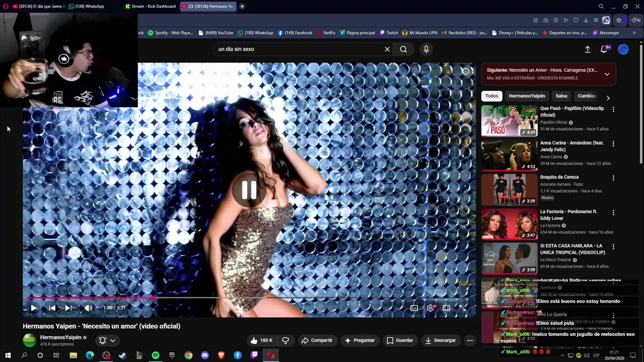Open the Que Pasó - Papillón thumbnail
Screen dimensions: 644x362
[x=509, y=121]
